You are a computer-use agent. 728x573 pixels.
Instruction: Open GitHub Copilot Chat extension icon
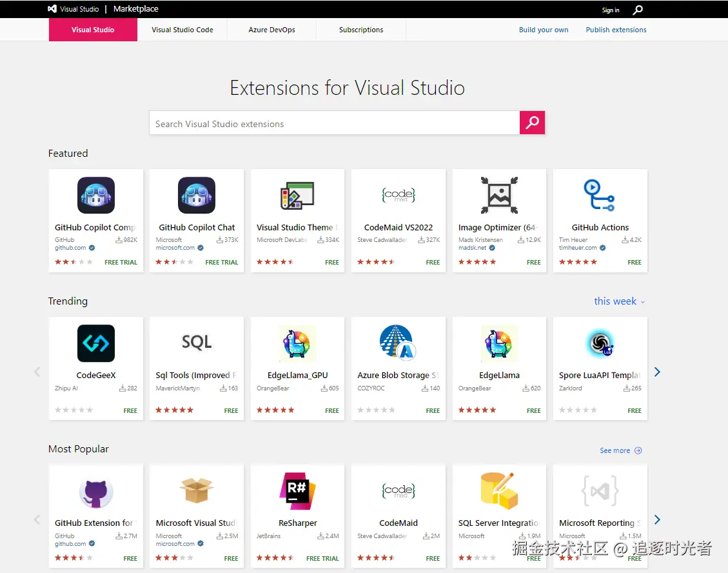(197, 195)
